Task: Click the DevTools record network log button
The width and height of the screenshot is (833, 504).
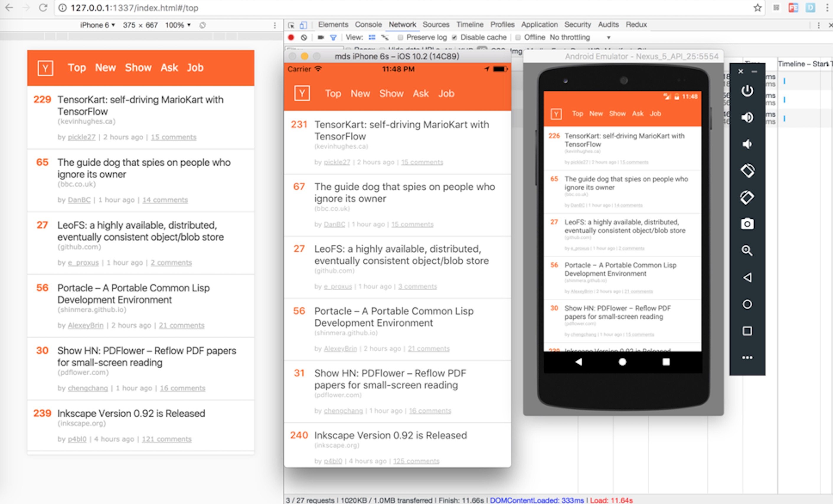Action: click(x=291, y=37)
